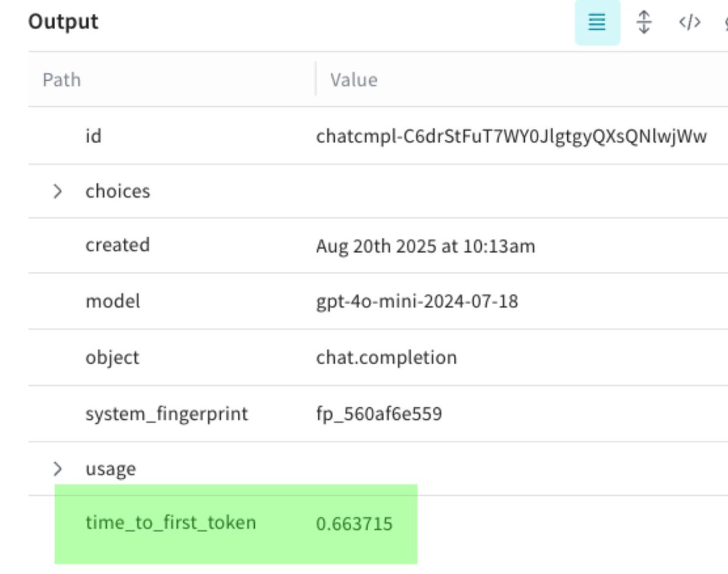
Task: Expand the choices row chevron
Action: point(58,192)
